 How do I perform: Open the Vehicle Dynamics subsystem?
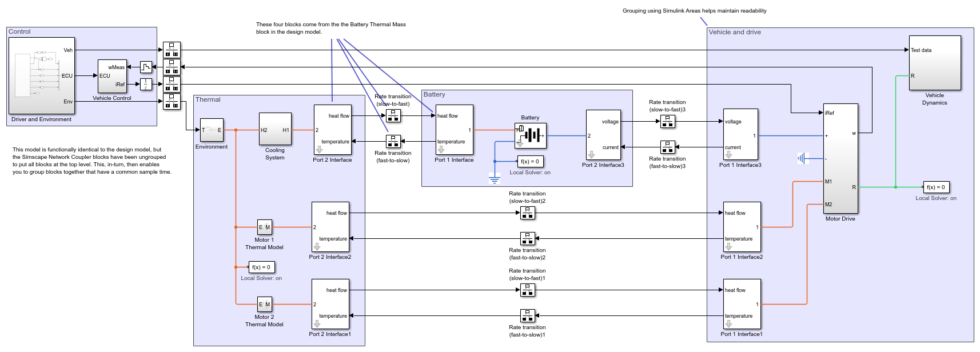[x=935, y=63]
